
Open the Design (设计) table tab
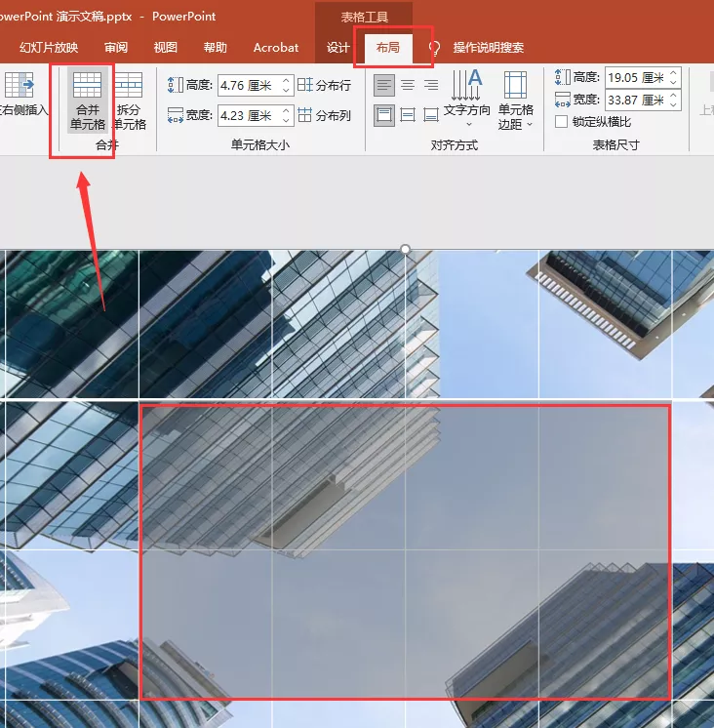point(337,48)
